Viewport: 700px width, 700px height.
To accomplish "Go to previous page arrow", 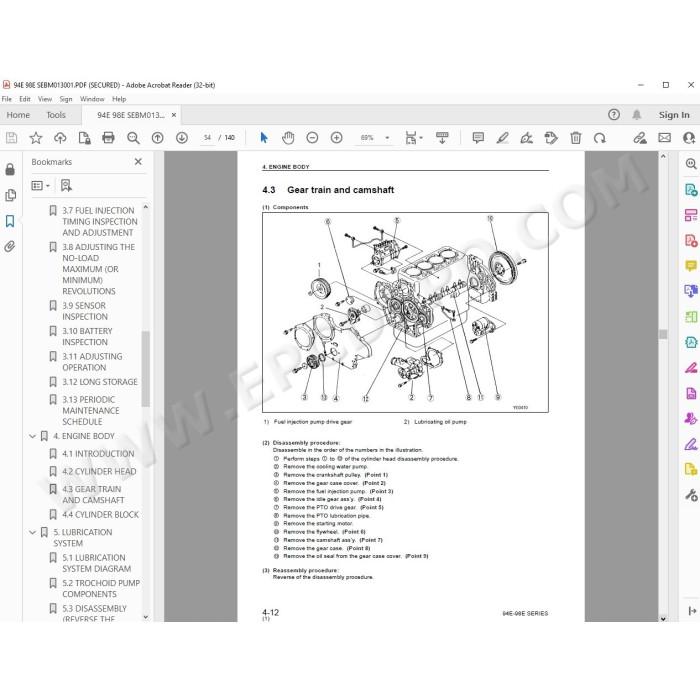I will (158, 138).
